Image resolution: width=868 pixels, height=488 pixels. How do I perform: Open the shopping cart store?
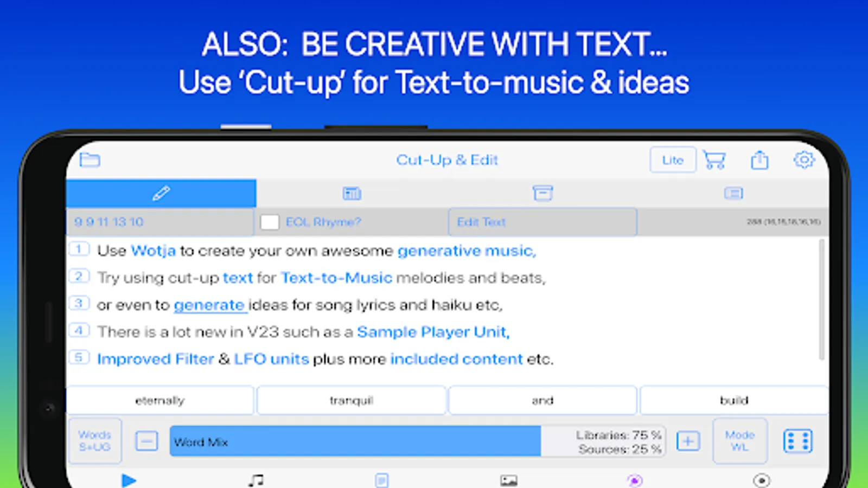[x=714, y=160]
